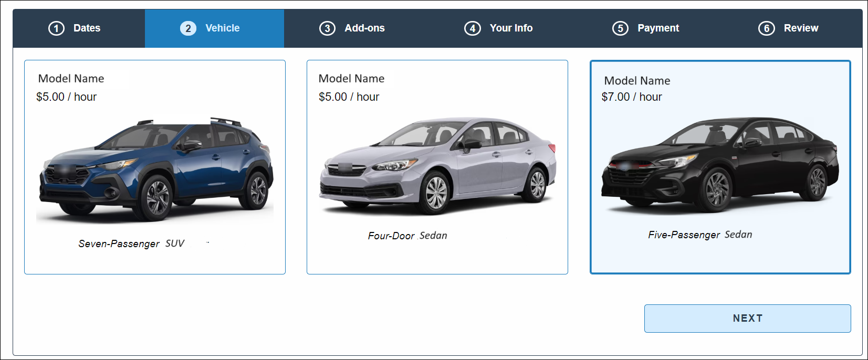The width and height of the screenshot is (868, 360).
Task: Select the Vehicle step label
Action: 222,28
